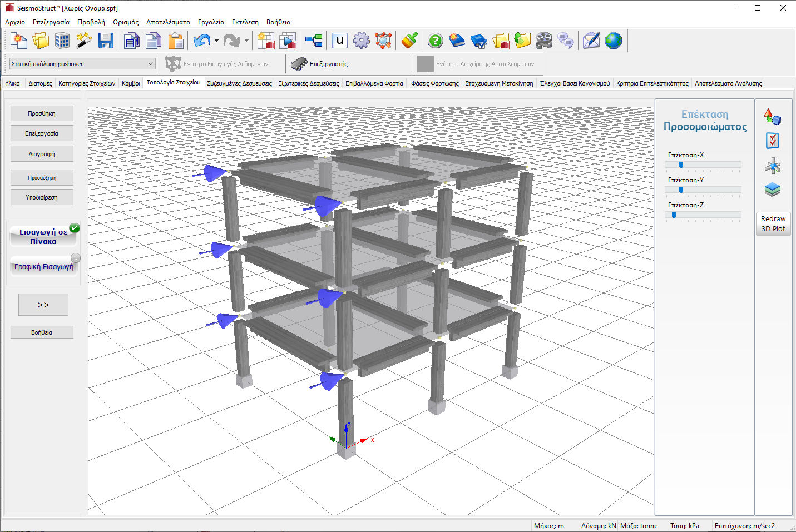Open the 'Στατική ανάλυση pushover' analysis type dropdown
796x532 pixels.
point(82,64)
